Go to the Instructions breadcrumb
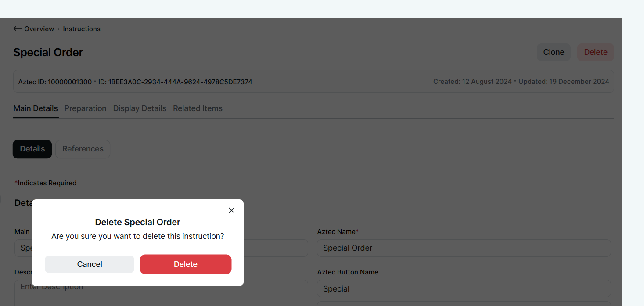 (x=82, y=29)
